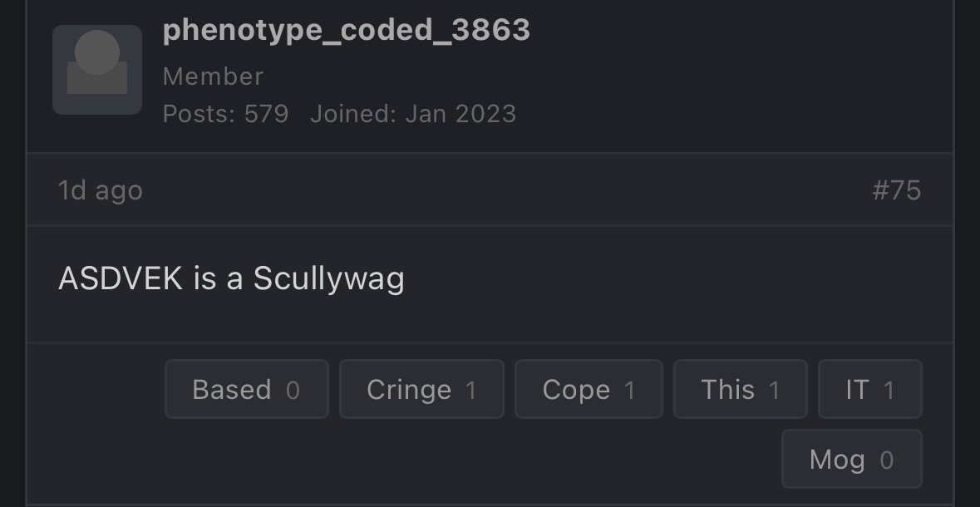Click the Member rank label
The height and width of the screenshot is (507, 980).
pos(213,76)
